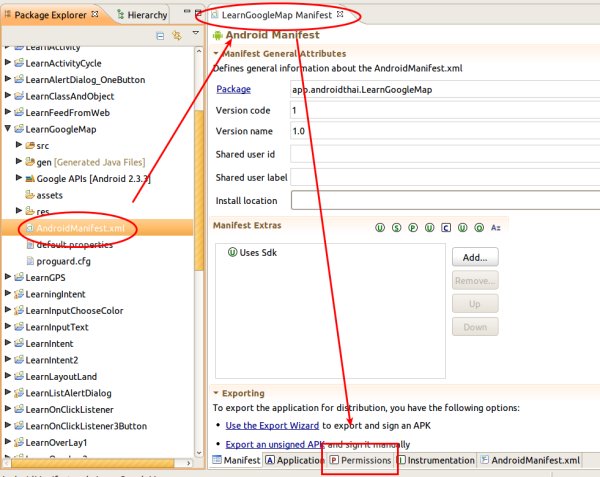Click the Collapse All icon in Package Explorer

click(x=160, y=36)
